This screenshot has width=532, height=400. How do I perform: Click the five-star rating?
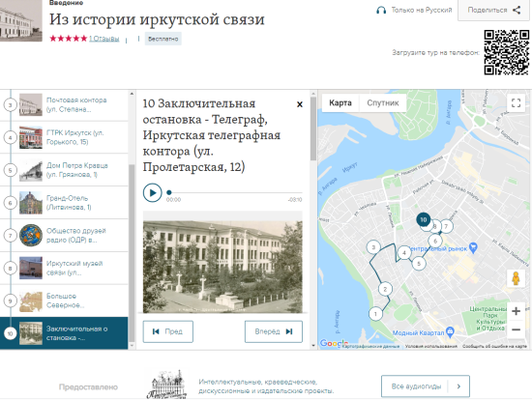tap(69, 39)
